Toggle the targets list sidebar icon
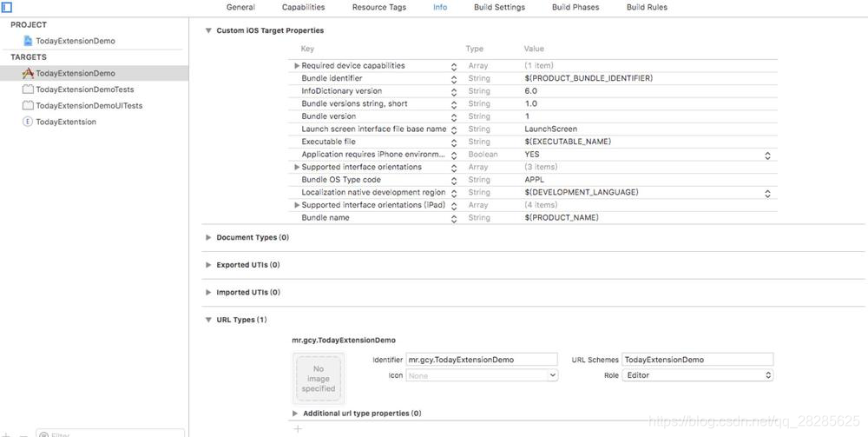The width and height of the screenshot is (868, 437). click(7, 7)
